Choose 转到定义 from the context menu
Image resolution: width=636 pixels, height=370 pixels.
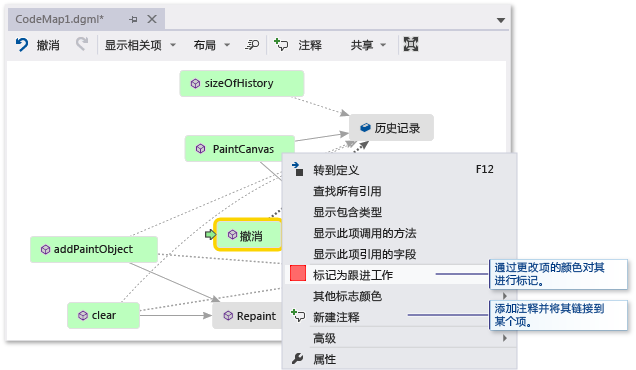pyautogui.click(x=400, y=170)
